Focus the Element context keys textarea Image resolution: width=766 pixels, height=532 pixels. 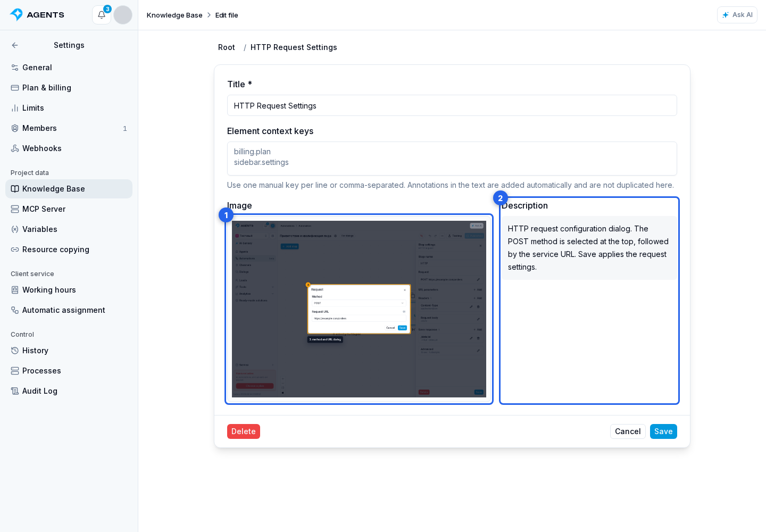[452, 159]
